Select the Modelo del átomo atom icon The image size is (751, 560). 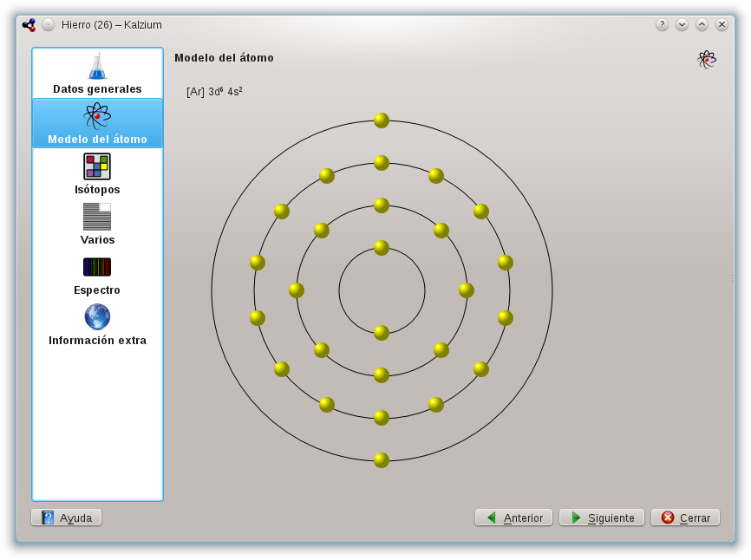[97, 116]
